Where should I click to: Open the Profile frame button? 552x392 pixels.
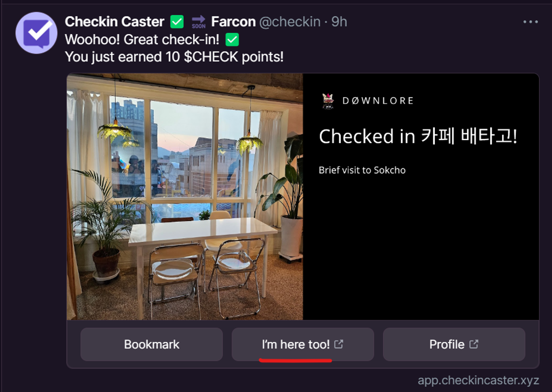pos(454,344)
